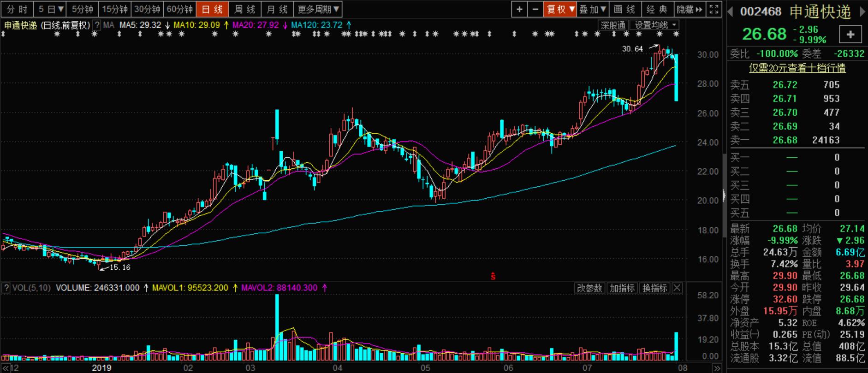Click the 换指标 button
Image resolution: width=868 pixels, height=373 pixels.
(654, 288)
